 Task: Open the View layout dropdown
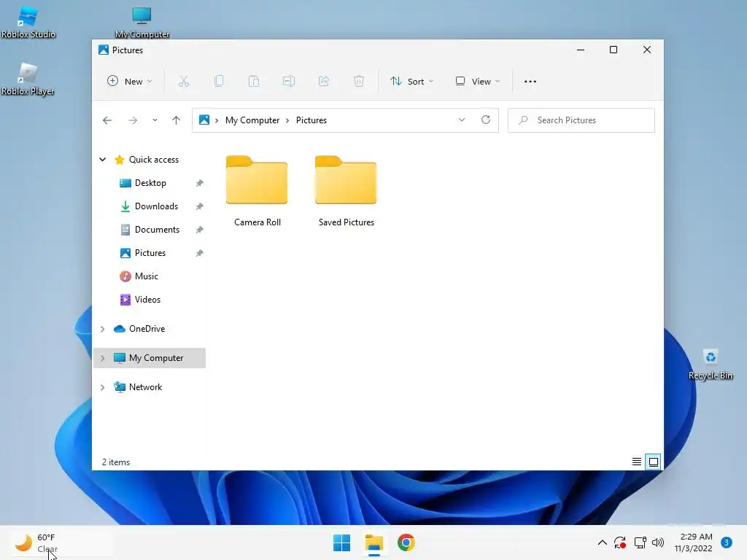click(x=478, y=82)
